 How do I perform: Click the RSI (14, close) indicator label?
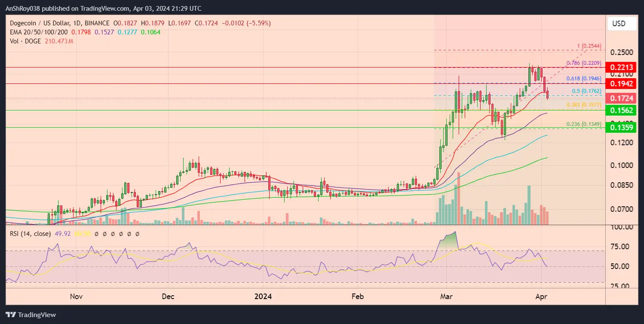[30, 234]
